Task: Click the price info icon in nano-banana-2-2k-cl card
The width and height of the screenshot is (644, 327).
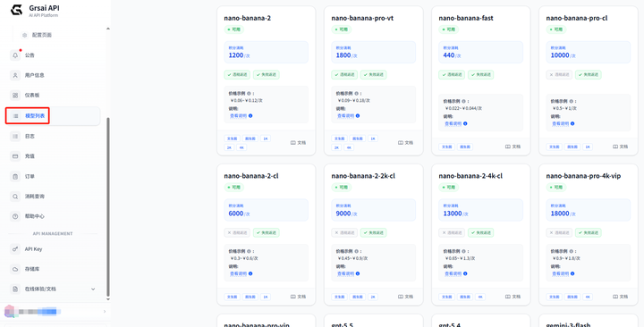Action: coord(356,252)
